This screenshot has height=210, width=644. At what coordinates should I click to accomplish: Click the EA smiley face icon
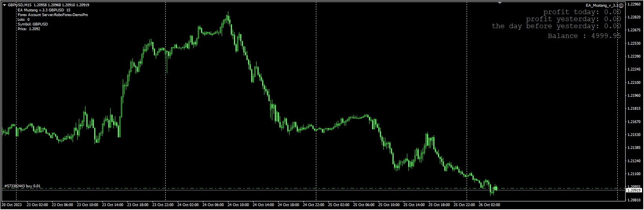click(621, 5)
